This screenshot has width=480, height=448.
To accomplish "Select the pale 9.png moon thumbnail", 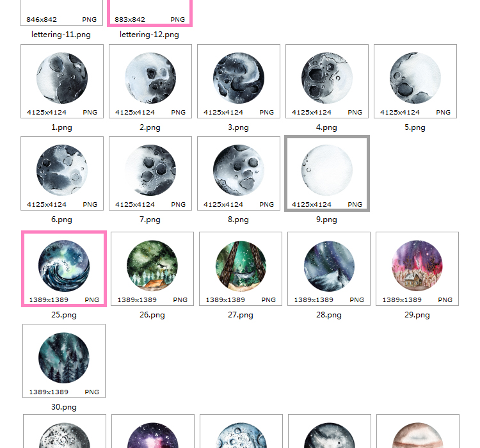I will pyautogui.click(x=327, y=173).
